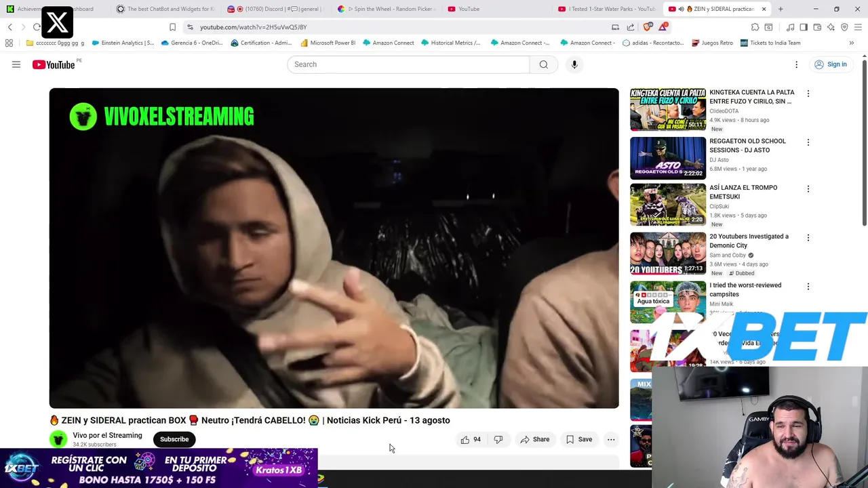Open the Leo AI sparkle icon
868x488 pixels.
pos(831,27)
